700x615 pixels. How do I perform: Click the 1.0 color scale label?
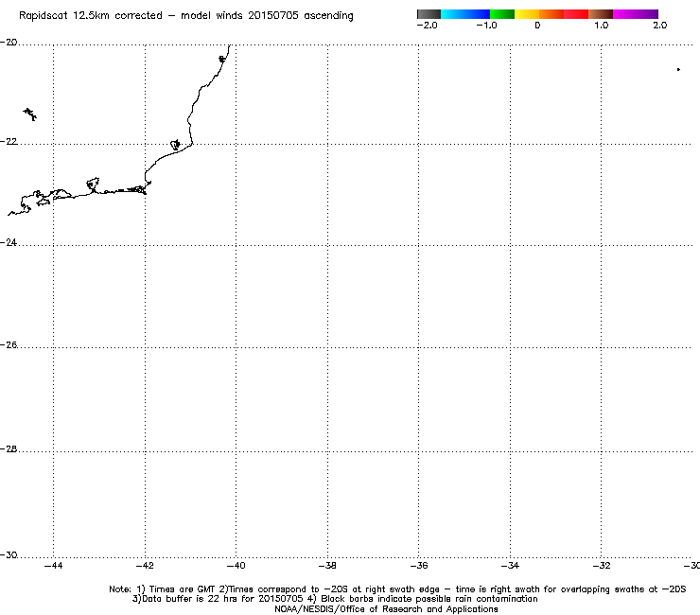602,26
